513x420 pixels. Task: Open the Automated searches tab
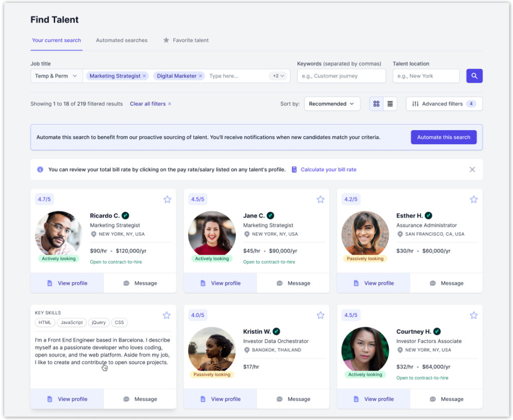click(x=122, y=41)
